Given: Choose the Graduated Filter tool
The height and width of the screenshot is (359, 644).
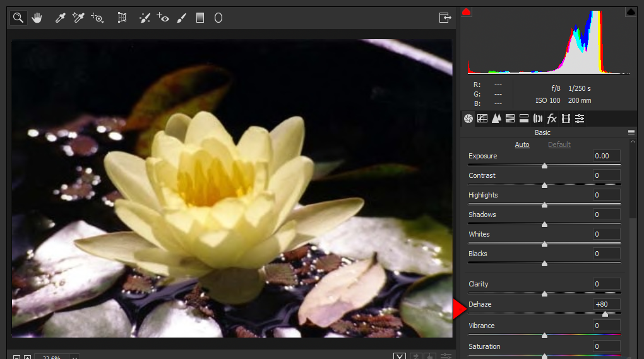Looking at the screenshot, I should point(200,18).
